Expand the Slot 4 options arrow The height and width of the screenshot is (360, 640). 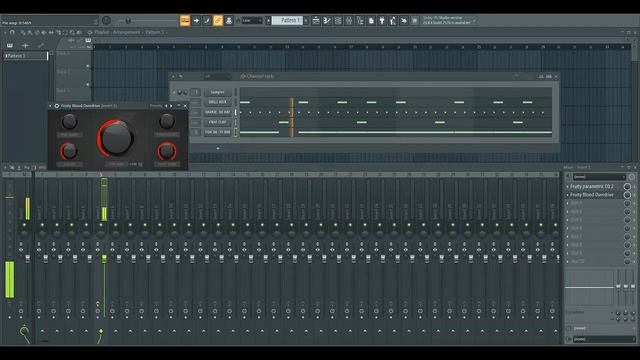[567, 211]
